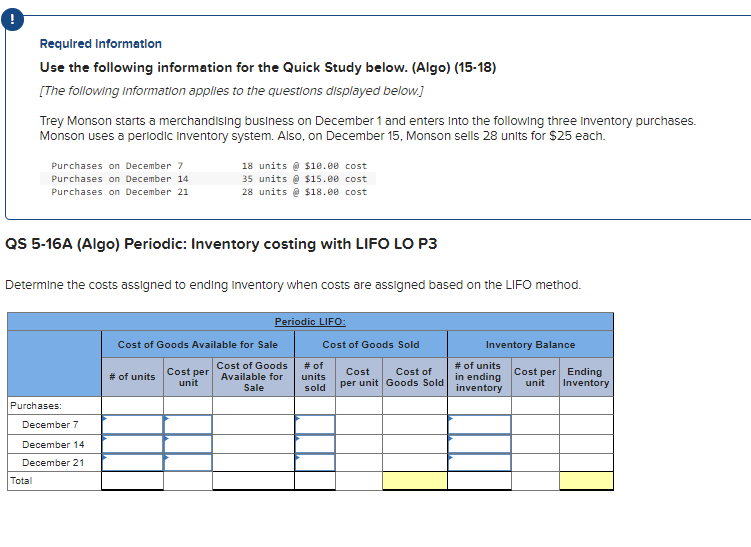Click the 'Ending Inventory' column header
Viewport: 751px width, 547px height.
[x=586, y=377]
